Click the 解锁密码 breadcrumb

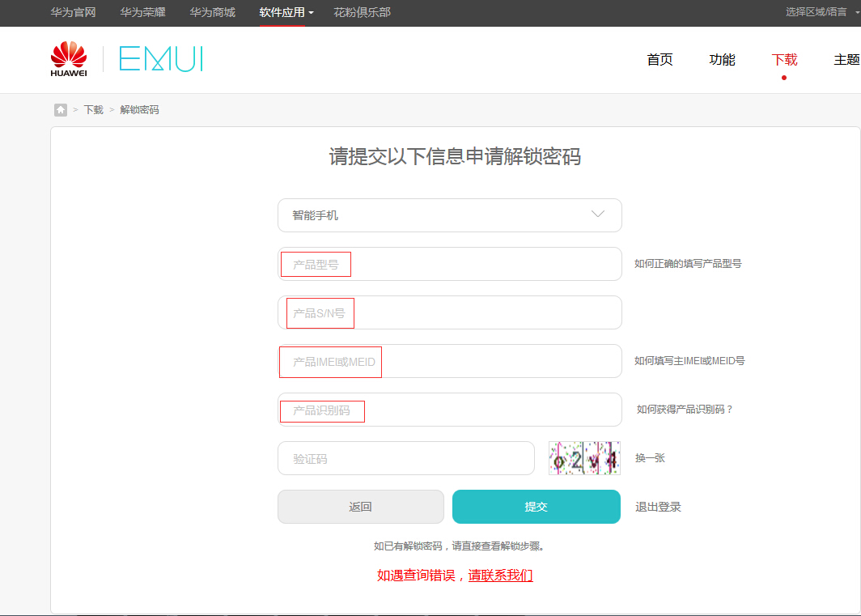(x=139, y=110)
